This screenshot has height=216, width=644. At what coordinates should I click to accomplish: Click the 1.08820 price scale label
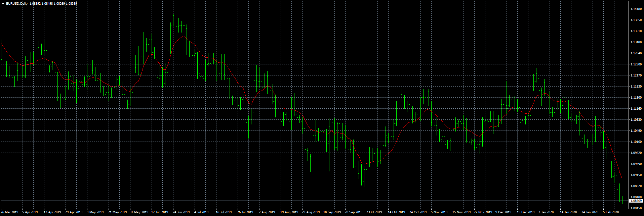coord(636,186)
